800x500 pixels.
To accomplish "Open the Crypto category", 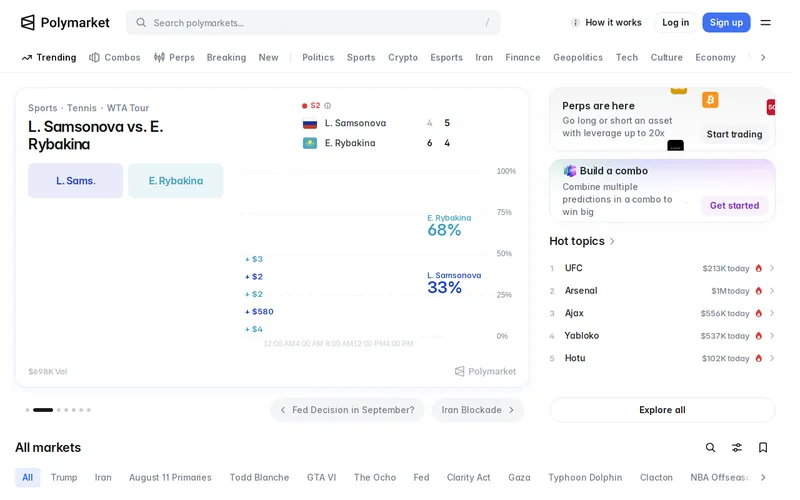I will coord(403,58).
